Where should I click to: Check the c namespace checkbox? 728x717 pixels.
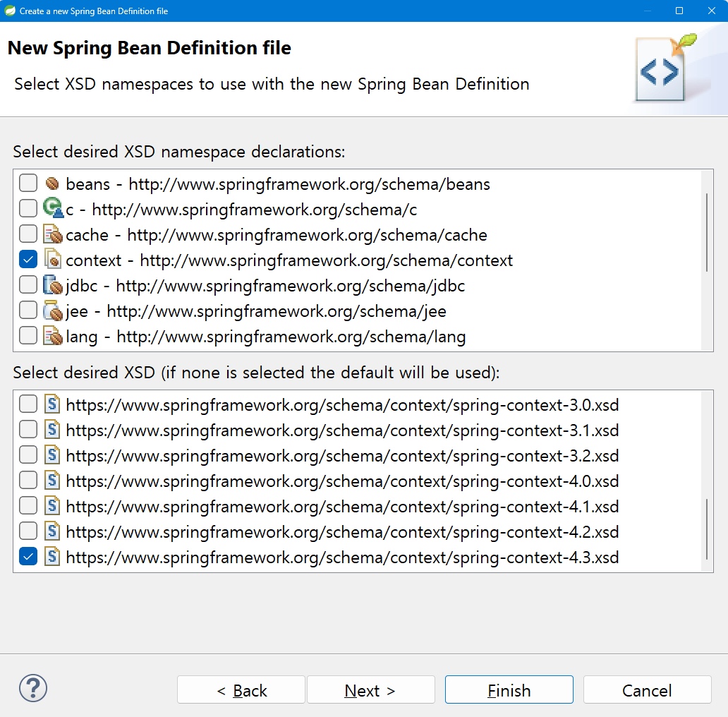tap(28, 208)
